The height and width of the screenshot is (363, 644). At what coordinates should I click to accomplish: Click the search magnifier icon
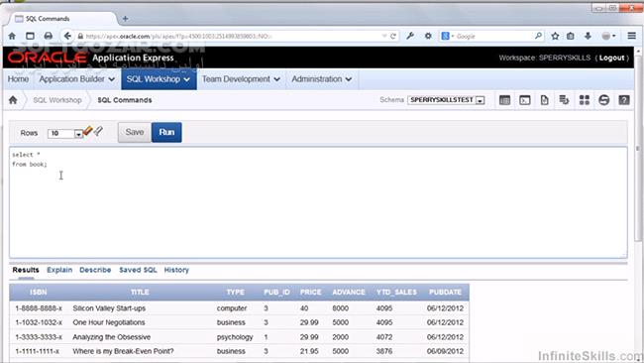coord(538,36)
